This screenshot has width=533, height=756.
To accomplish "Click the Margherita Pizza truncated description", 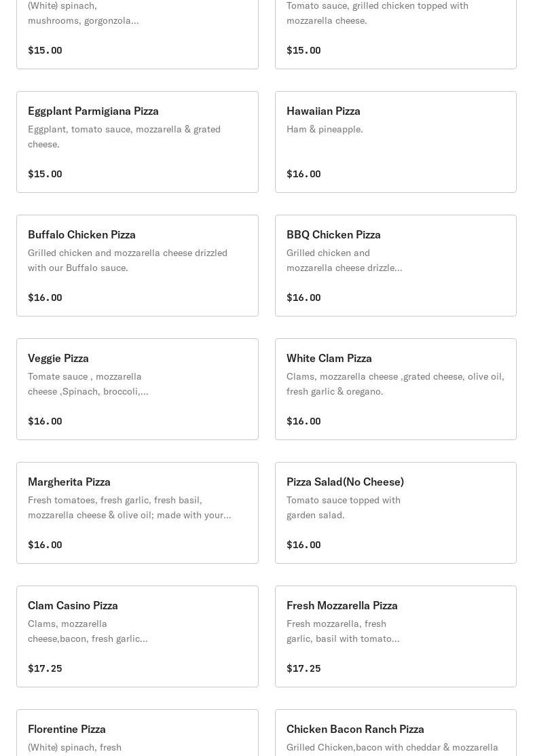I will point(129,507).
